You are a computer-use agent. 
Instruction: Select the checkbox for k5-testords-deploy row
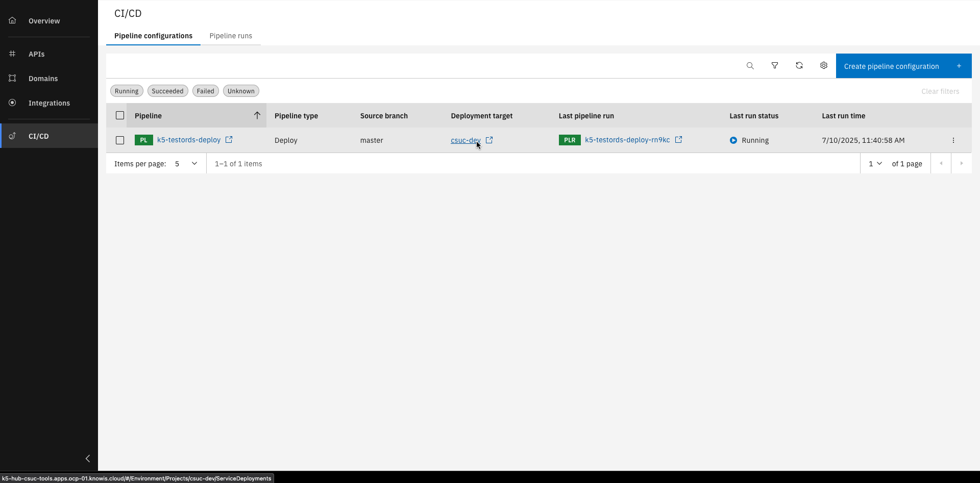click(x=119, y=140)
